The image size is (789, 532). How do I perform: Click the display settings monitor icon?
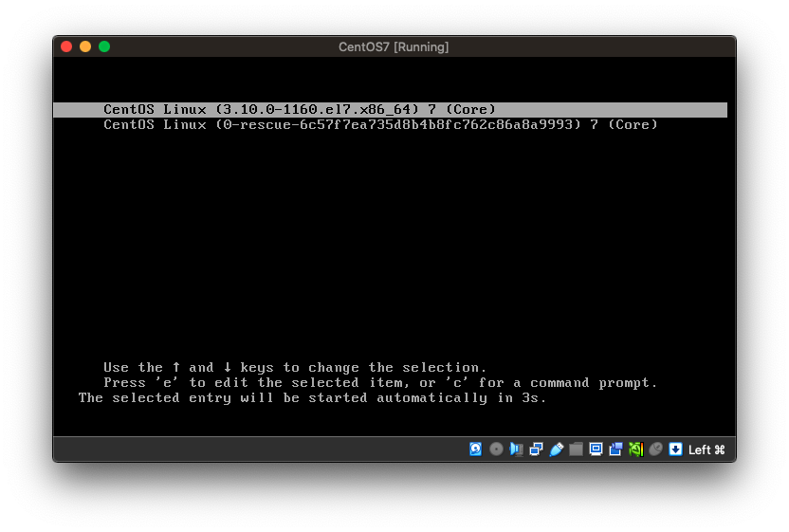click(x=596, y=449)
